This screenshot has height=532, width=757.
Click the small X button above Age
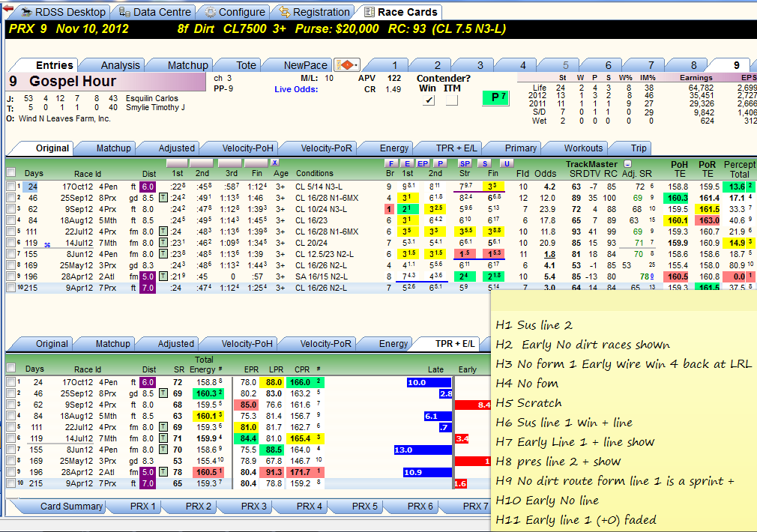[274, 163]
